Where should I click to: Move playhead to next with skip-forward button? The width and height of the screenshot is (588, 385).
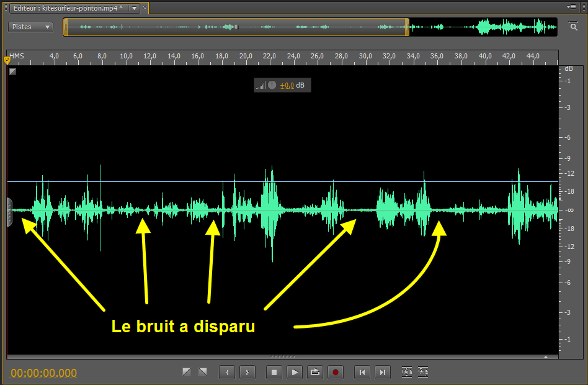383,372
